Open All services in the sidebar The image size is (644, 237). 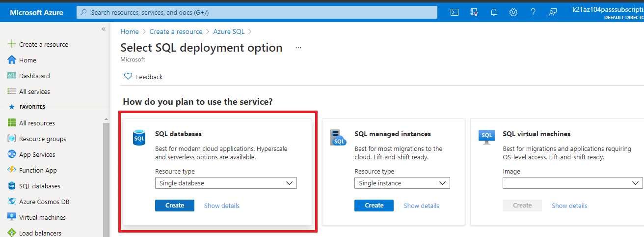pyautogui.click(x=34, y=91)
